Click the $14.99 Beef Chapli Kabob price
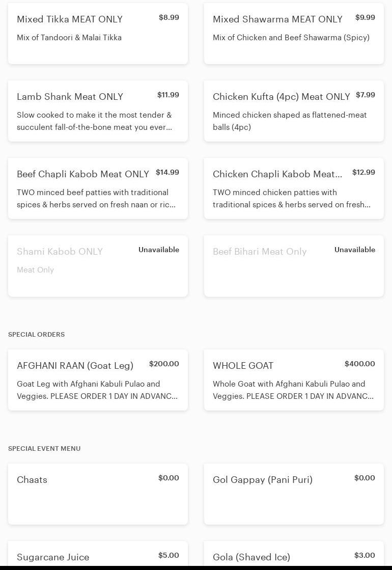Screen dimensions: 392x570 (x=167, y=172)
